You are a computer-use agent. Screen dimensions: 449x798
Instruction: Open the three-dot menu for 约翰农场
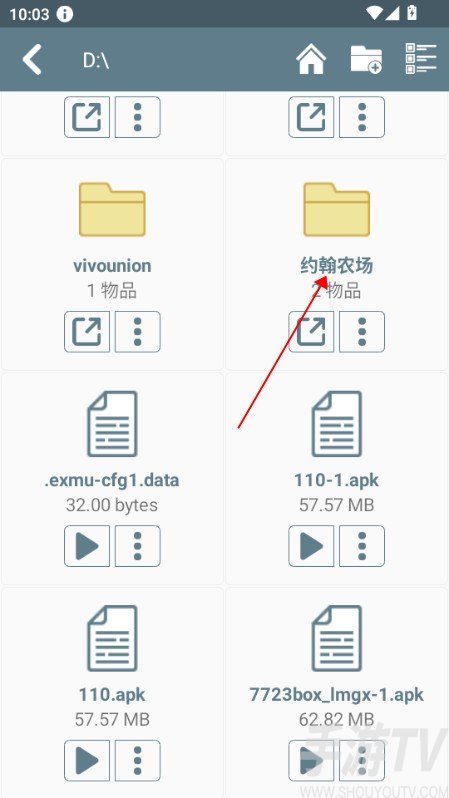click(362, 332)
